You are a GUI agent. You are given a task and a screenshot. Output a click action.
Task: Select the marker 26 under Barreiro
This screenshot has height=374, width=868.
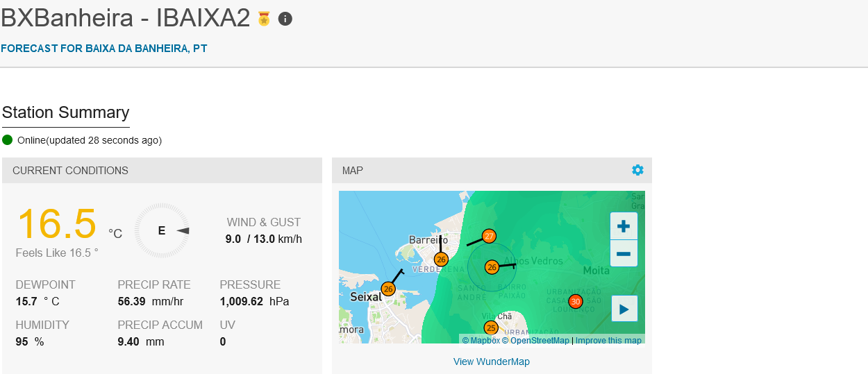441,259
